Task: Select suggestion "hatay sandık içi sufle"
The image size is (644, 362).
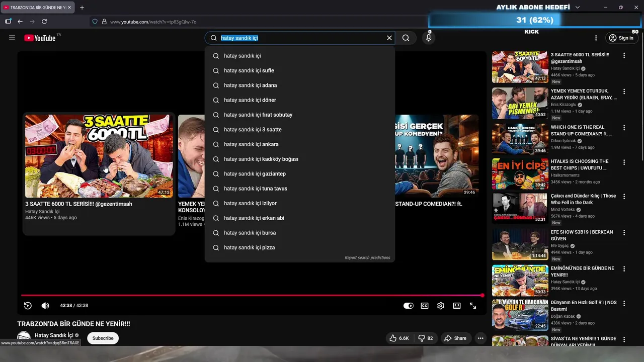Action: pyautogui.click(x=300, y=70)
